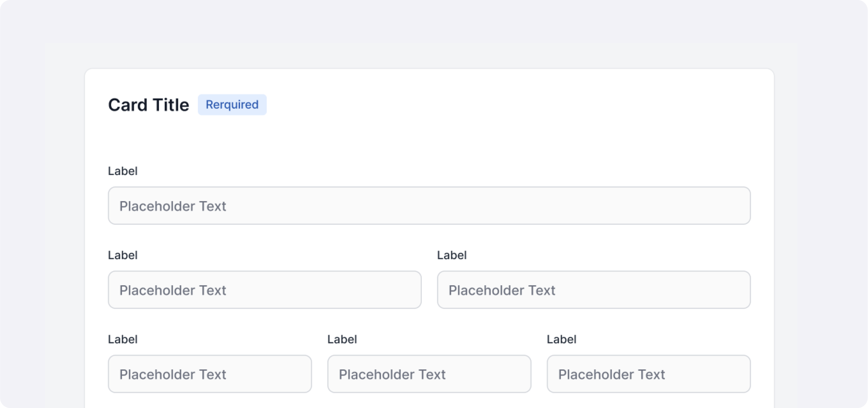
Task: Click the leftmost input in the three-column row
Action: (210, 374)
